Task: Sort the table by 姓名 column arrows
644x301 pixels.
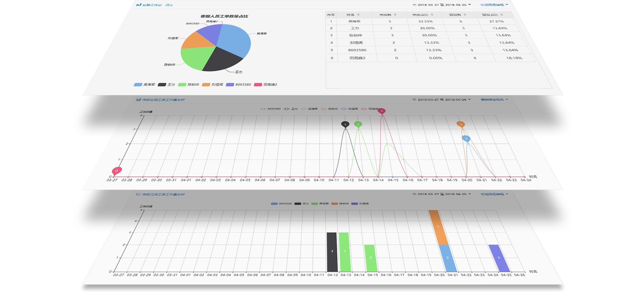Action: pyautogui.click(x=358, y=15)
